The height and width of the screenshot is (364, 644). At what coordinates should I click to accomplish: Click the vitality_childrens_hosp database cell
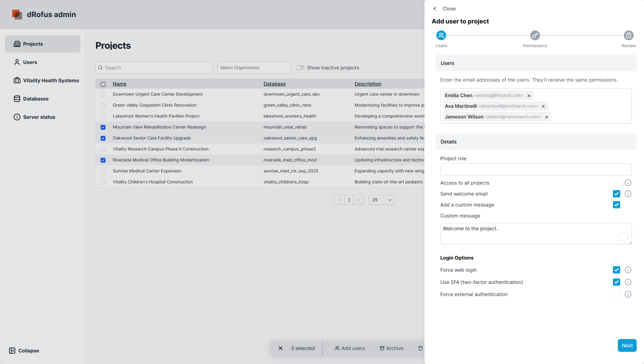point(286,182)
